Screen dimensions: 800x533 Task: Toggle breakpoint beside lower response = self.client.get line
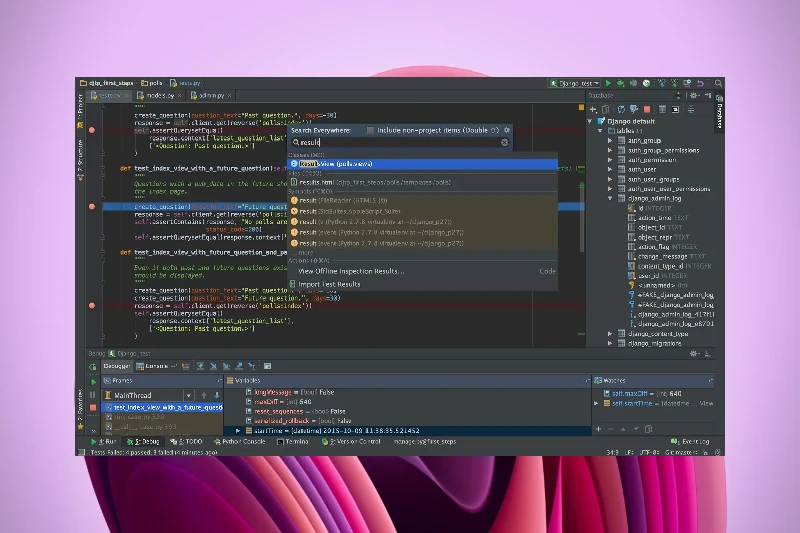pyautogui.click(x=92, y=306)
